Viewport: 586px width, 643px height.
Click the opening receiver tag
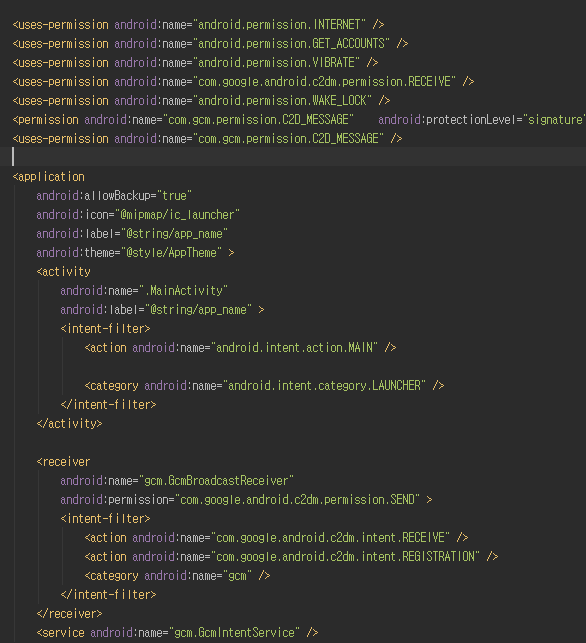pyautogui.click(x=63, y=462)
